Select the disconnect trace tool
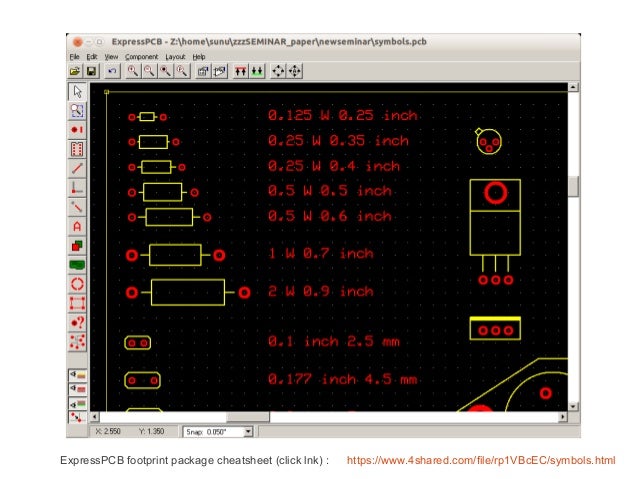 pos(77,207)
